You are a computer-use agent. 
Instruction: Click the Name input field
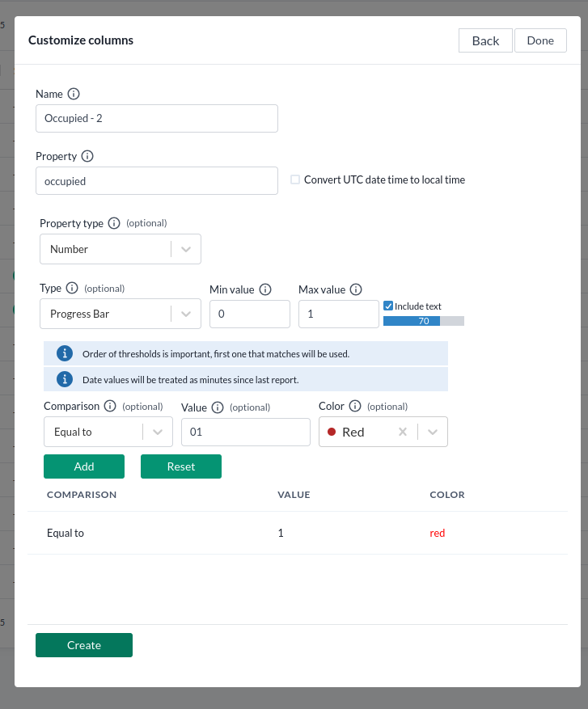click(157, 118)
